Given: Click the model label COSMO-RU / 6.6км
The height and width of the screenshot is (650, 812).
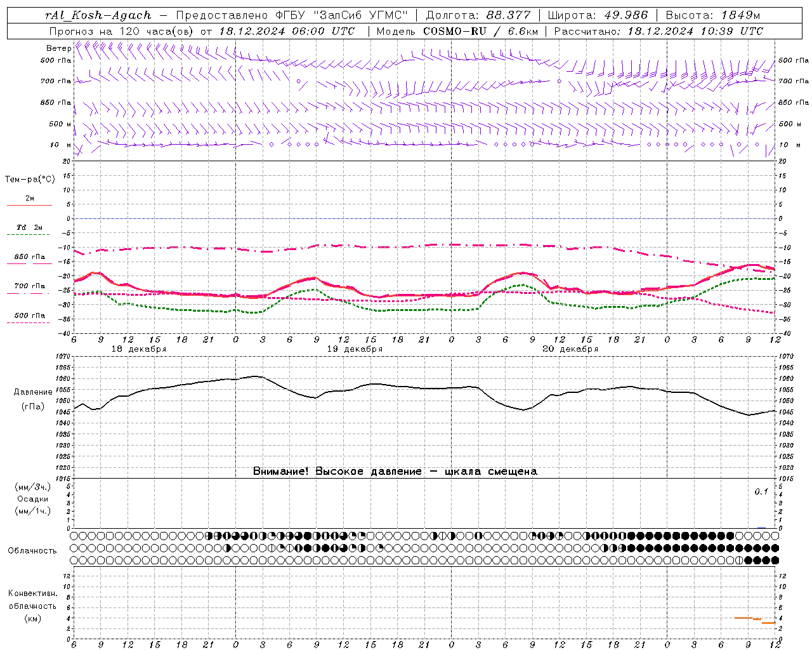Looking at the screenshot, I should (x=481, y=31).
